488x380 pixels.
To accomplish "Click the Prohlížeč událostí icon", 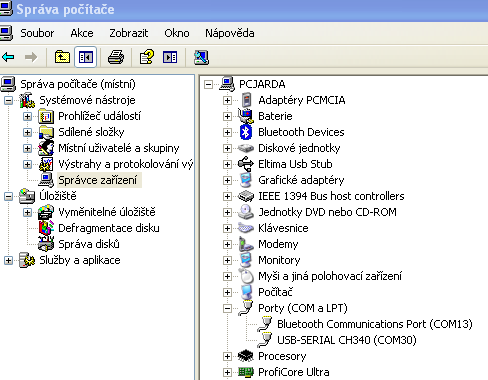I will [x=46, y=116].
